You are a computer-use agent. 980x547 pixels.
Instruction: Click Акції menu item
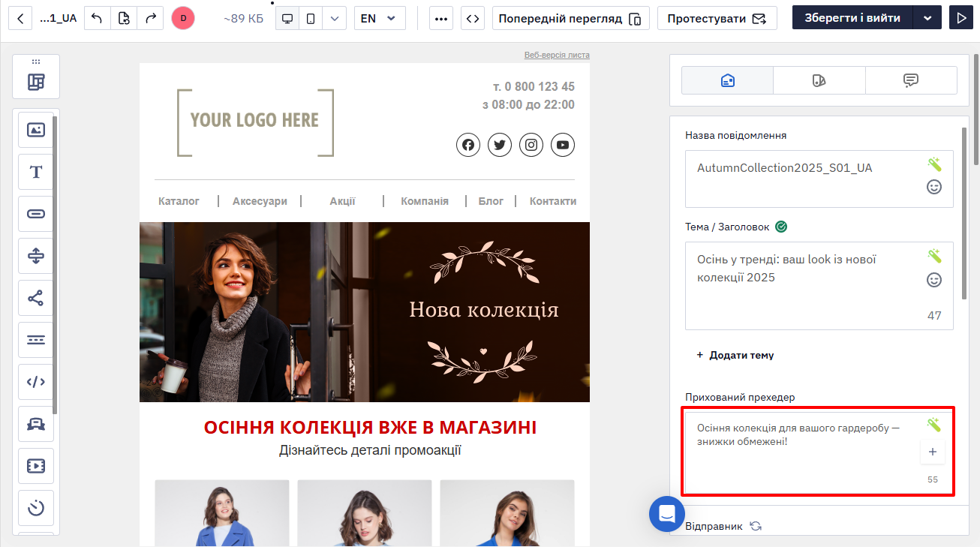point(342,201)
